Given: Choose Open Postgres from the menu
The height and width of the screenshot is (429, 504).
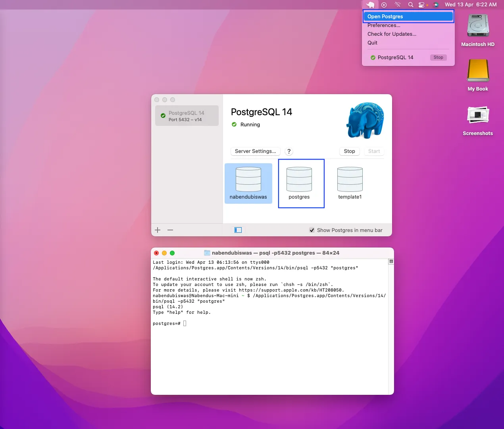Looking at the screenshot, I should pos(408,16).
